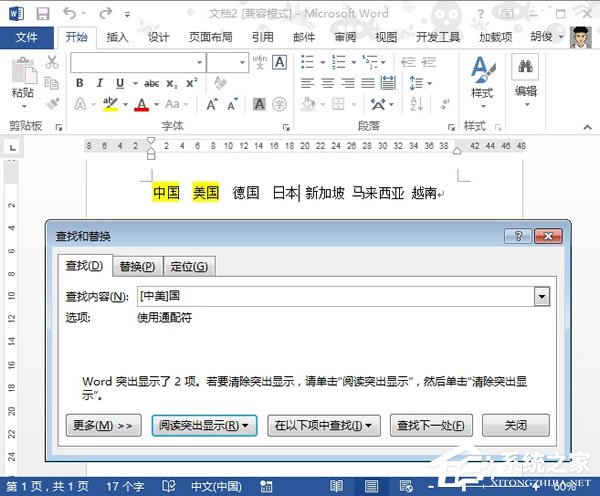Open 阅读突出显示 reading highlight menu
This screenshot has width=600, height=496.
click(x=204, y=425)
